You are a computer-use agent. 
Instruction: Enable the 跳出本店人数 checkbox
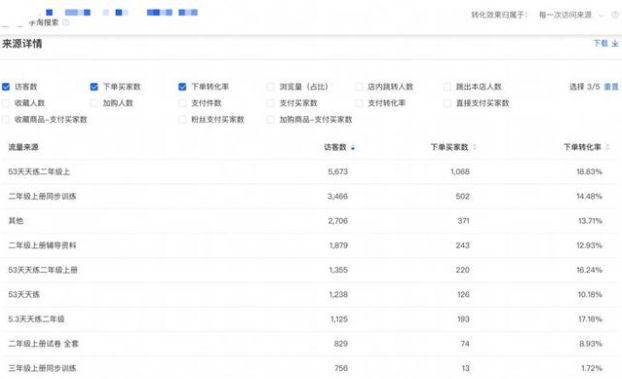pyautogui.click(x=447, y=87)
